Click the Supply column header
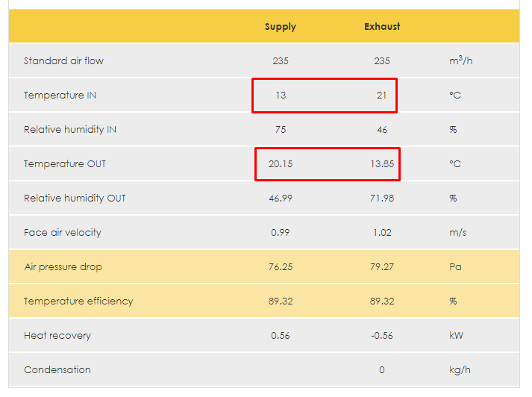 pos(281,27)
